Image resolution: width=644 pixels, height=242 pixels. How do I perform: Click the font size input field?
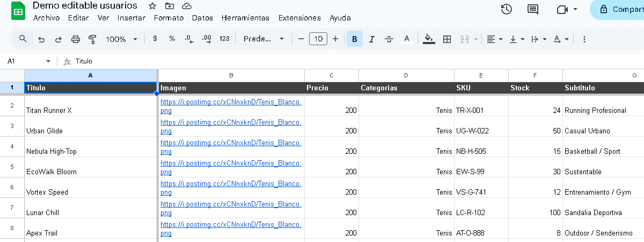pos(318,39)
